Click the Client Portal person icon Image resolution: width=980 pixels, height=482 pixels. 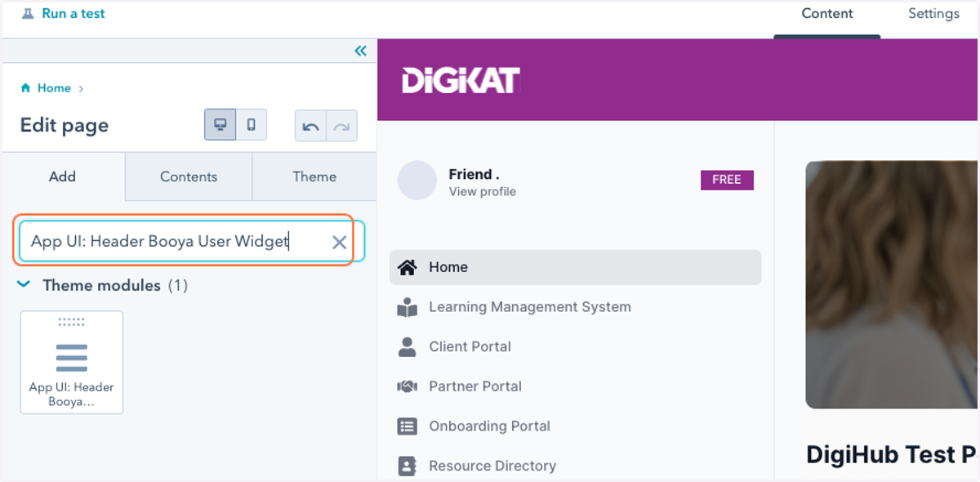[407, 346]
